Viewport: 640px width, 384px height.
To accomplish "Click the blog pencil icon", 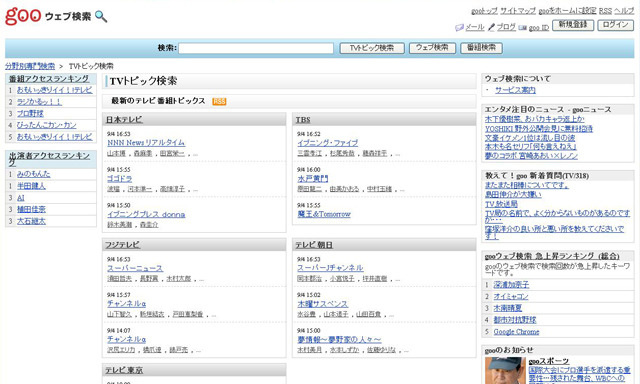I will [491, 27].
